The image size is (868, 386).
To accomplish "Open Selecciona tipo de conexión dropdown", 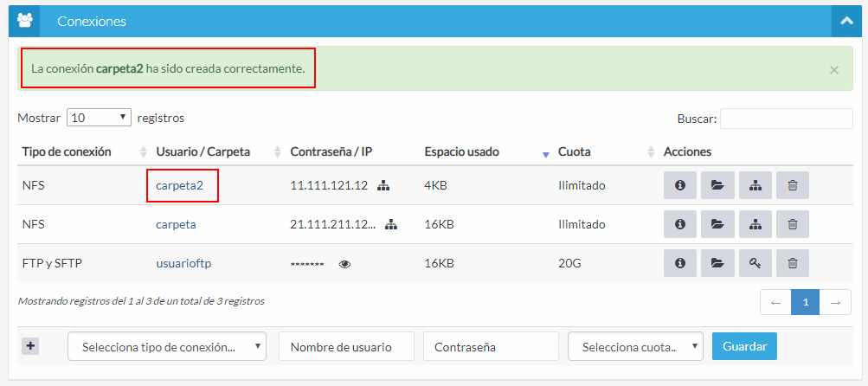I will pos(166,347).
